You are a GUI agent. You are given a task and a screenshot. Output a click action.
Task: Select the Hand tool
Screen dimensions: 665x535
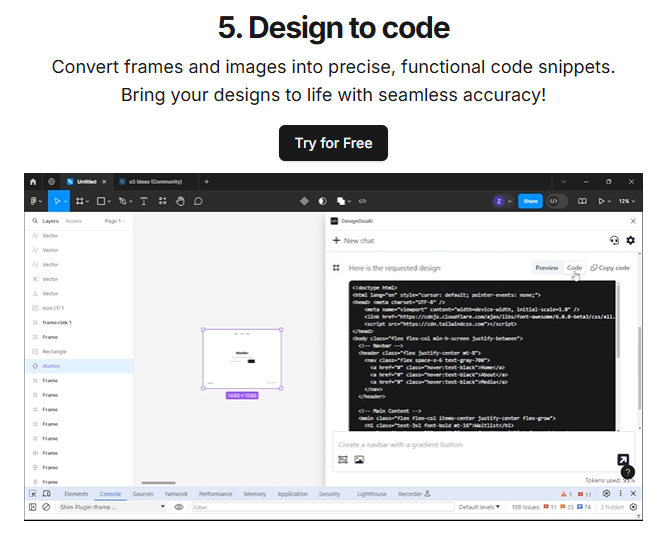coord(180,201)
